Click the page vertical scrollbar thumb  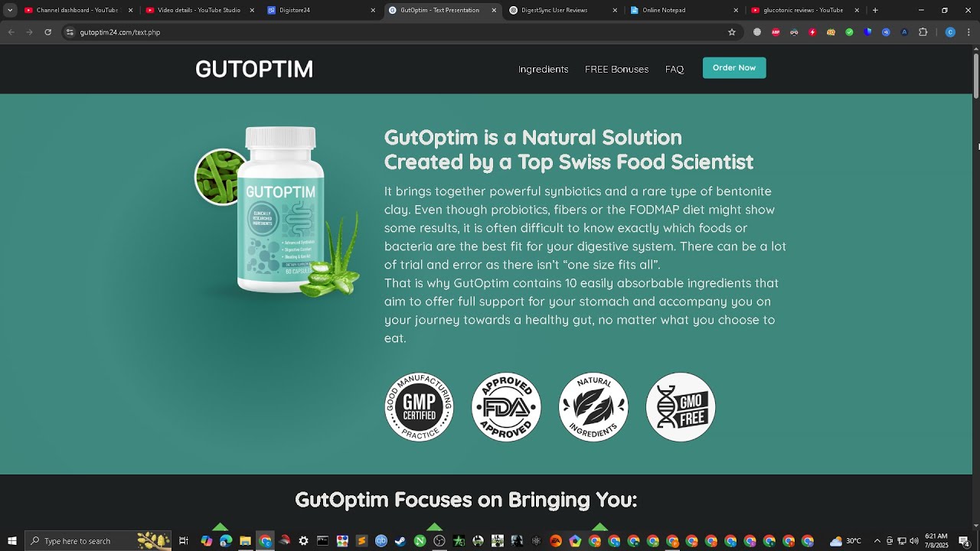pos(975,75)
